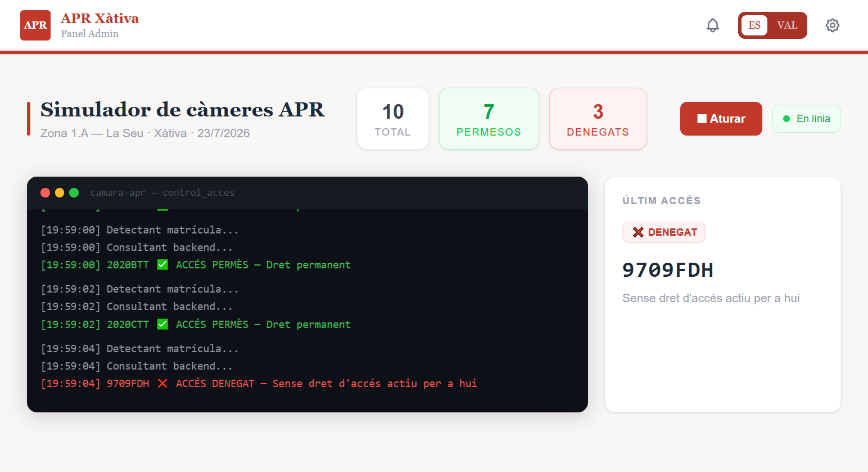The height and width of the screenshot is (472, 868).
Task: Click the red APR logo
Action: pyautogui.click(x=35, y=25)
